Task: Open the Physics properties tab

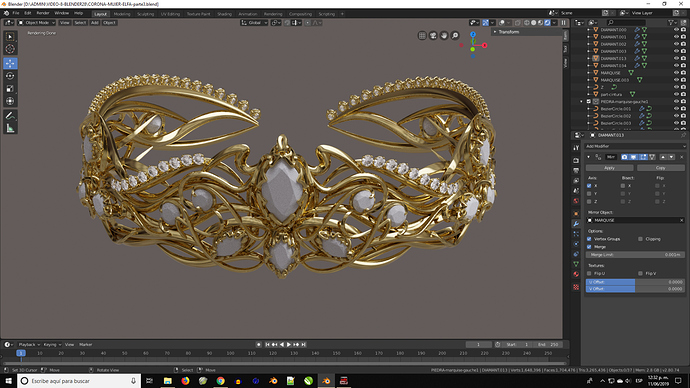Action: click(576, 244)
